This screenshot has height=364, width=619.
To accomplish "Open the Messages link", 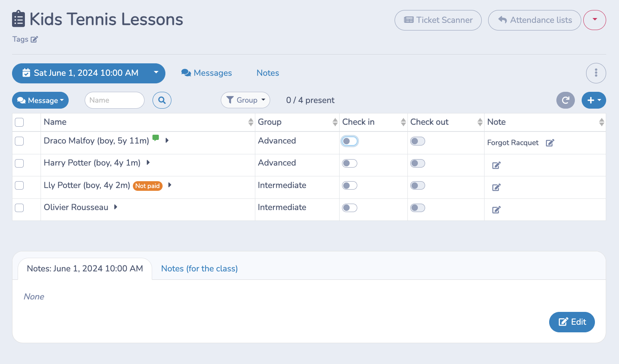I will pyautogui.click(x=206, y=73).
